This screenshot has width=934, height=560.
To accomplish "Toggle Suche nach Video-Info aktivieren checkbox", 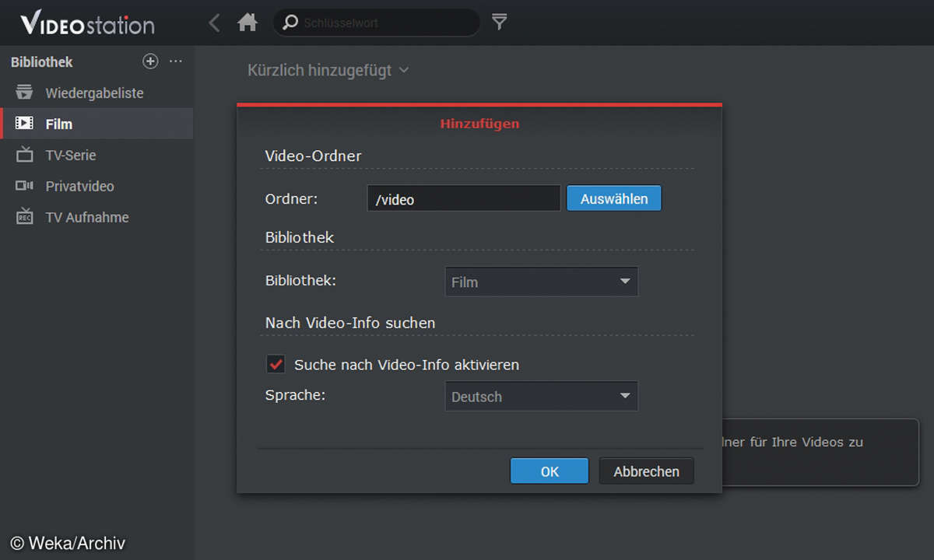I will click(x=276, y=364).
